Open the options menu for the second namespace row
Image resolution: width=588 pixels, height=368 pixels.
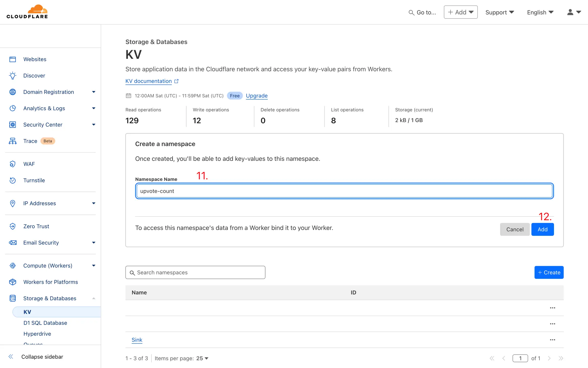click(x=552, y=324)
